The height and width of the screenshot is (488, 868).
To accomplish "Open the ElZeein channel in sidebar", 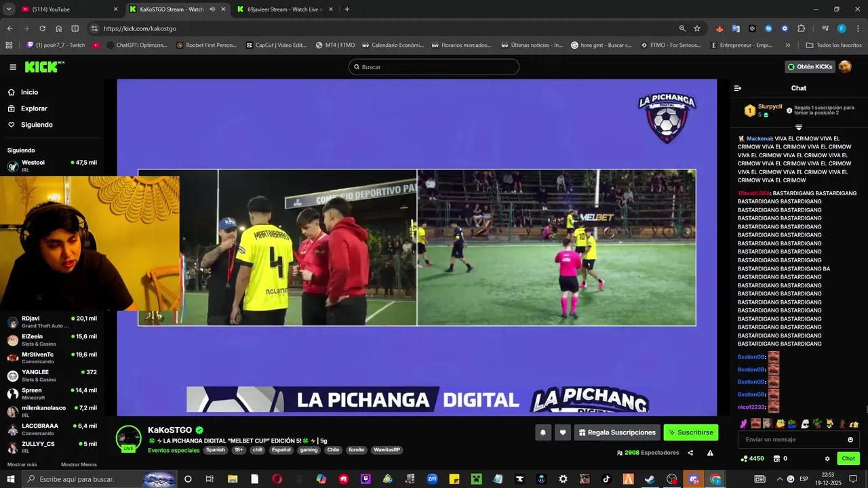I will point(52,340).
